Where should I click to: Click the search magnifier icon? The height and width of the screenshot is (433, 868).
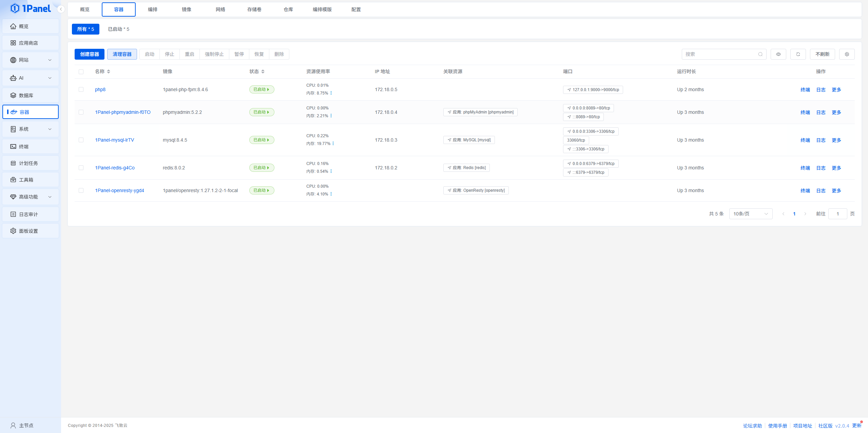point(760,54)
